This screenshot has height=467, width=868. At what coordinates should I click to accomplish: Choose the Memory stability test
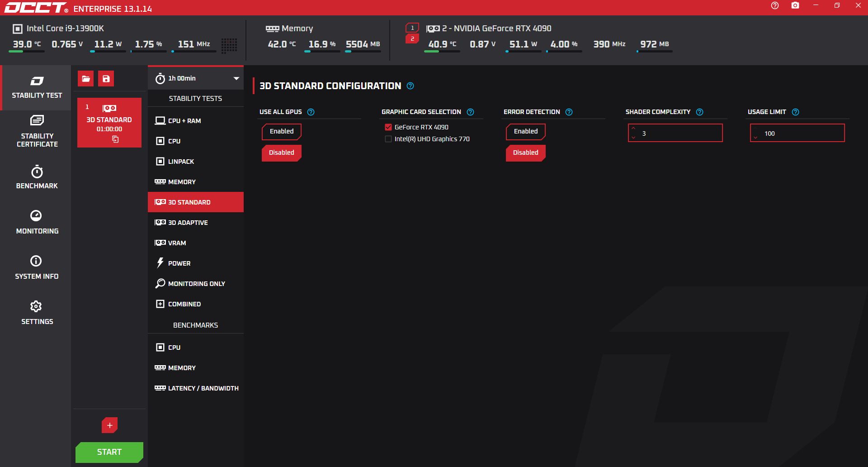196,182
